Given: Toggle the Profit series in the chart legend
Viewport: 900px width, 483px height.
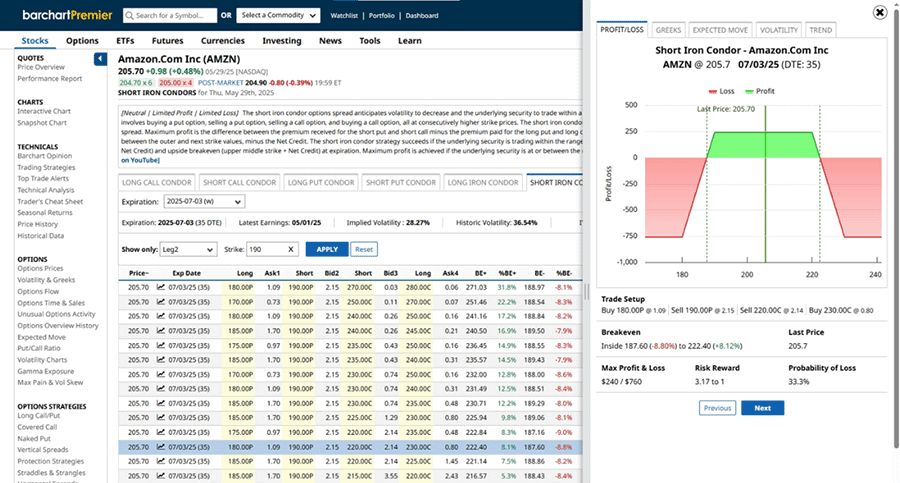Looking at the screenshot, I should 760,91.
